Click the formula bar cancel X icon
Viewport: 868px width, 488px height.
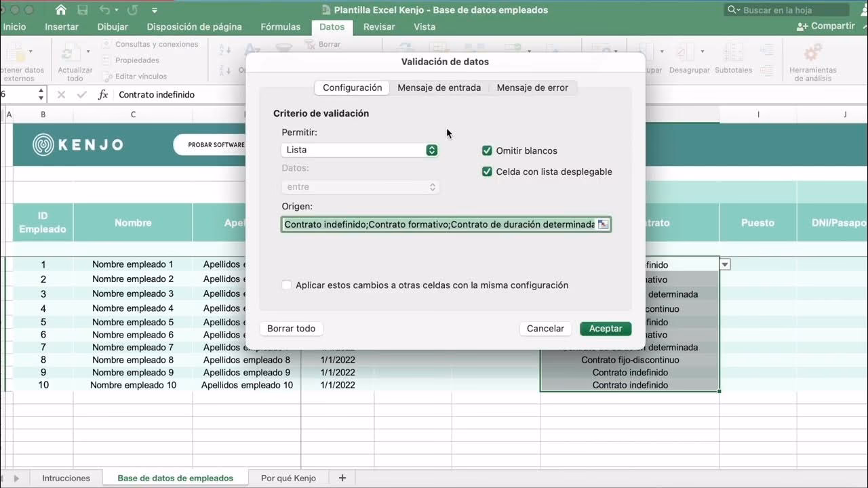(61, 95)
